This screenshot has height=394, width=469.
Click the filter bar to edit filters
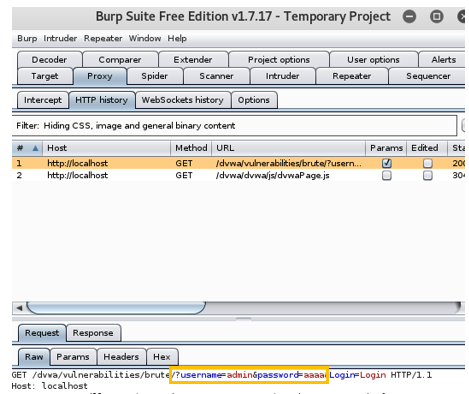(234, 126)
